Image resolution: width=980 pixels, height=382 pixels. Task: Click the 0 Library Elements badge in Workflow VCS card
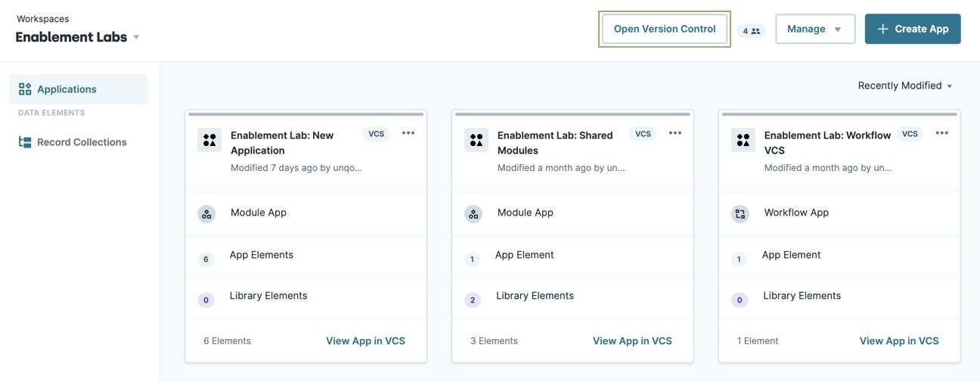click(x=740, y=300)
